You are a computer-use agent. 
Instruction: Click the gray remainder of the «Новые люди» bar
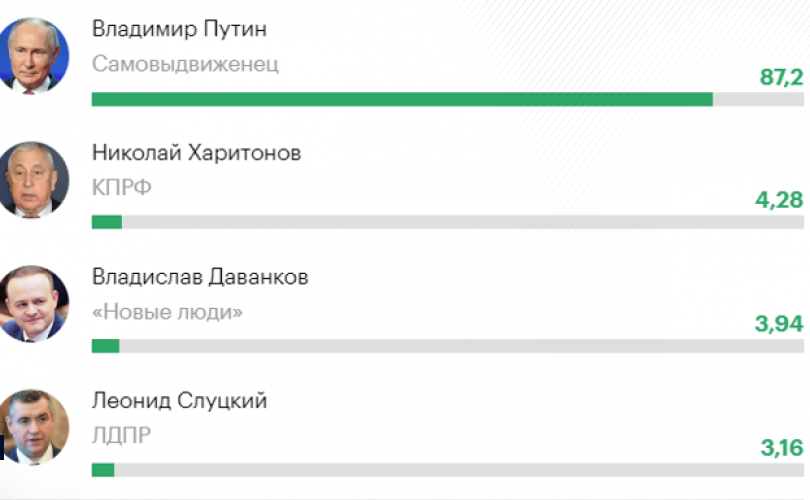[461, 346]
